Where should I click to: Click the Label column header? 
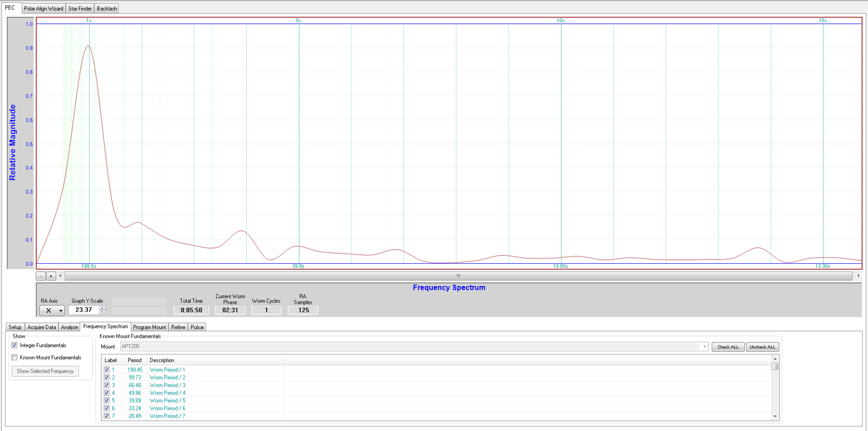[111, 360]
